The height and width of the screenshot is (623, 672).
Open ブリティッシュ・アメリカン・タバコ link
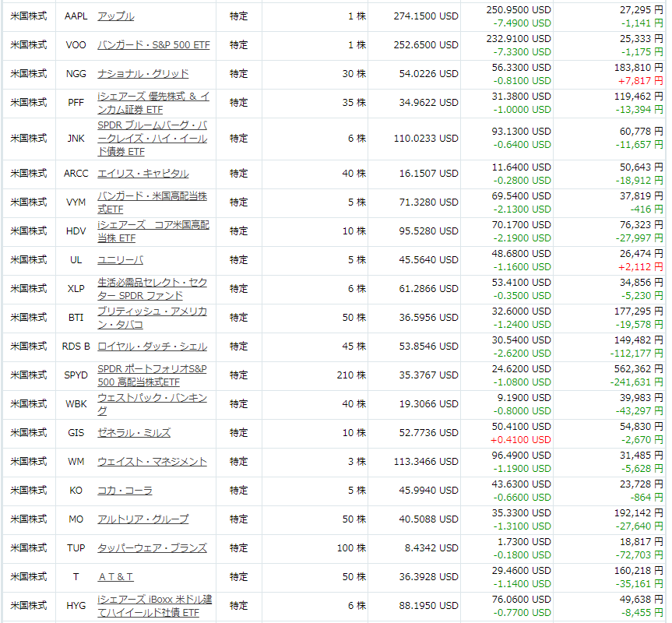152,318
